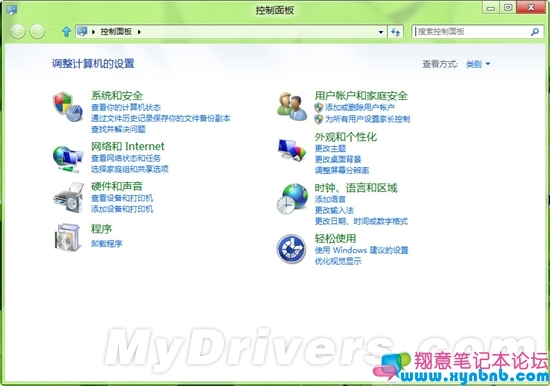This screenshot has width=550, height=386.
Task: Minimize the Control Panel window
Action: point(491,8)
